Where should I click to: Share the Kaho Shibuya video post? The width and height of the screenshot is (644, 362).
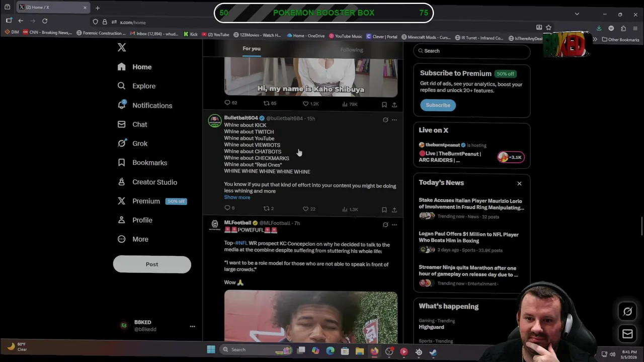pos(394,105)
